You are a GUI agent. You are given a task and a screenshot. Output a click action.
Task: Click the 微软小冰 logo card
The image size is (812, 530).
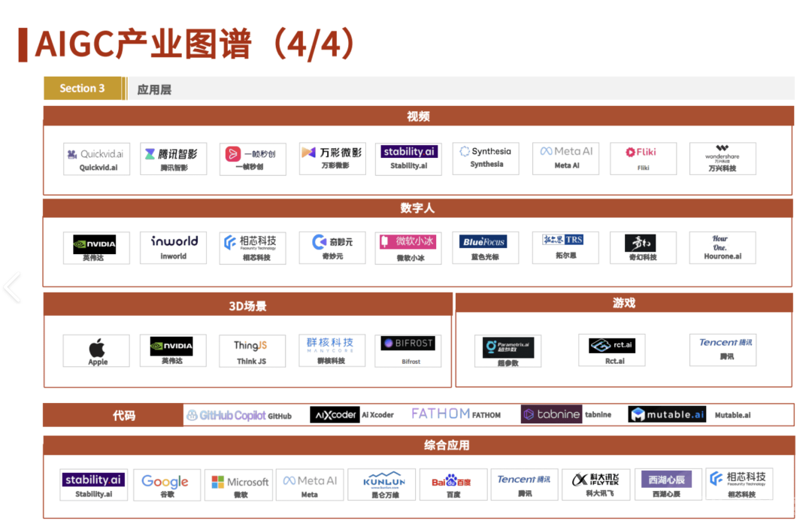point(408,248)
